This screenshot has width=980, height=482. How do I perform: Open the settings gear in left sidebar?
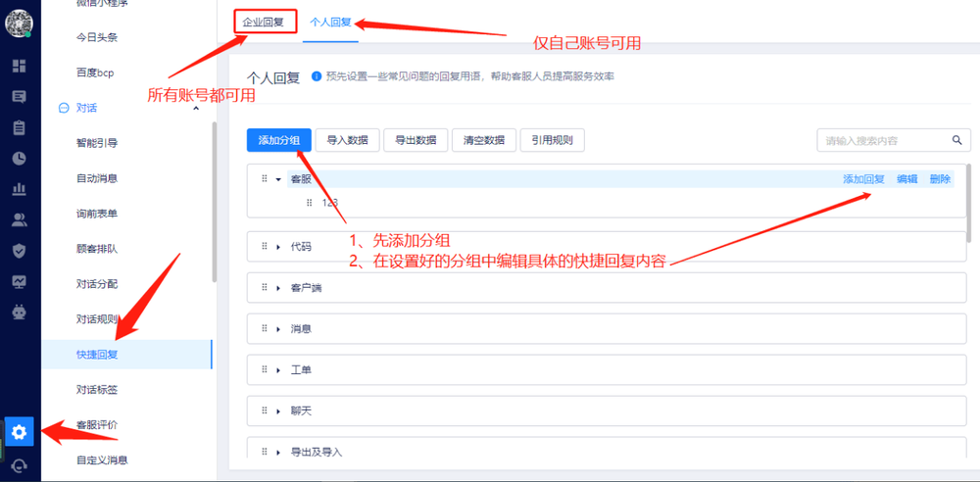20,431
